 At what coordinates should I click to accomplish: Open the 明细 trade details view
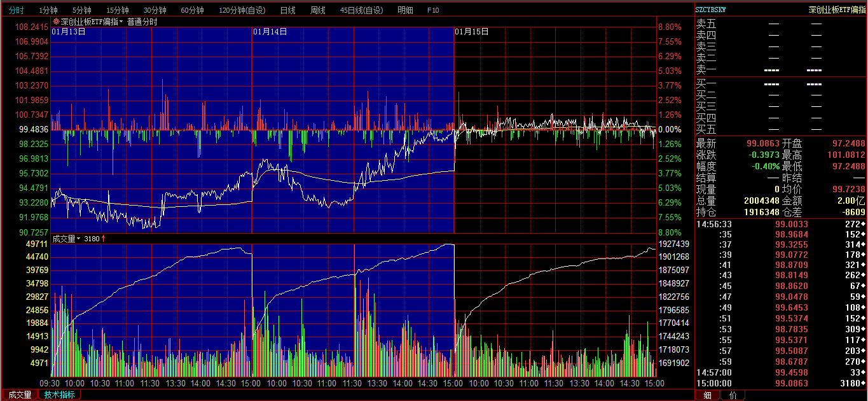(x=405, y=10)
